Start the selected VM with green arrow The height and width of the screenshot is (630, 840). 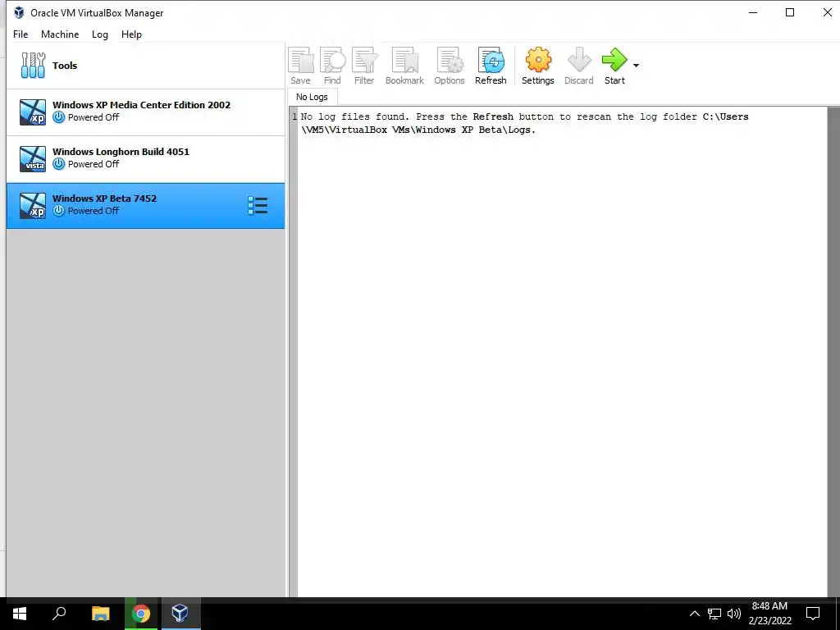pyautogui.click(x=614, y=66)
